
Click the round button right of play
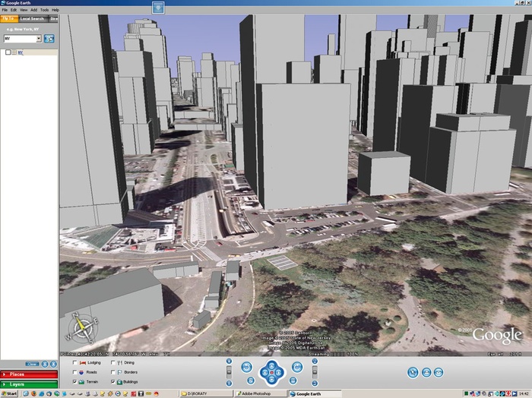(x=53, y=364)
